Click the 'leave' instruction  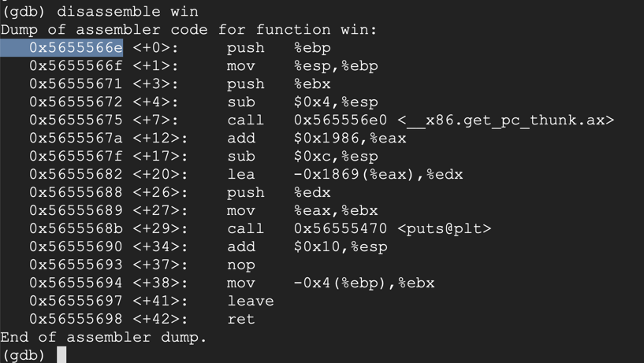click(250, 302)
